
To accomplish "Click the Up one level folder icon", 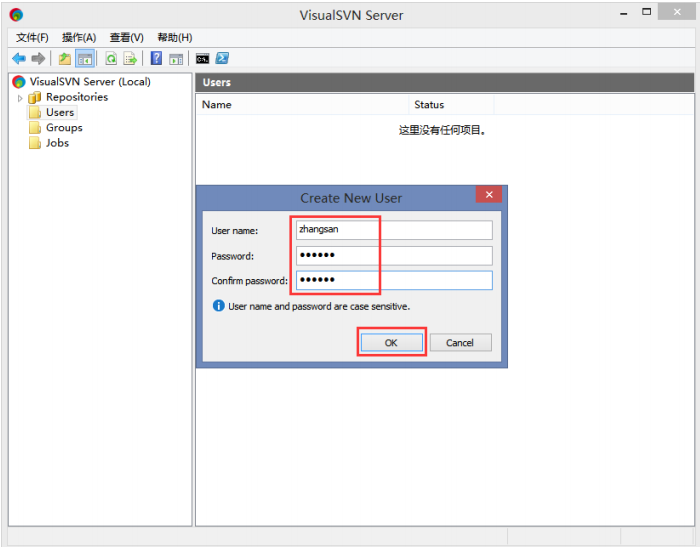I will [65, 58].
